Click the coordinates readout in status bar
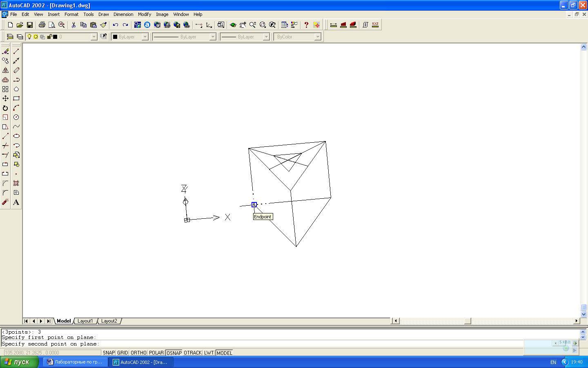 [x=52, y=353]
